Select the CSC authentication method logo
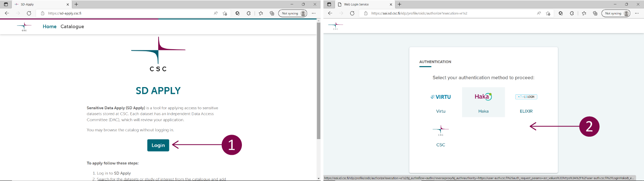Image resolution: width=644 pixels, height=181 pixels. point(441,130)
